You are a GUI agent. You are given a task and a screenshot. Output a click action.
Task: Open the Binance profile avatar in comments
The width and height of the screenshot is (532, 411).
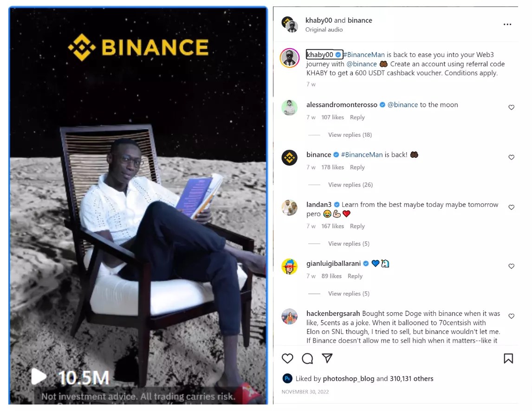289,158
